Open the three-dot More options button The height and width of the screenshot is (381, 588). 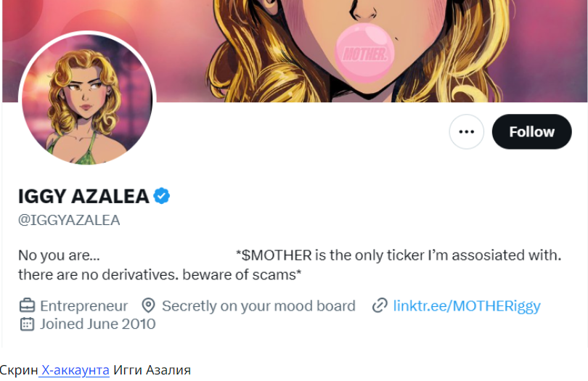click(466, 131)
